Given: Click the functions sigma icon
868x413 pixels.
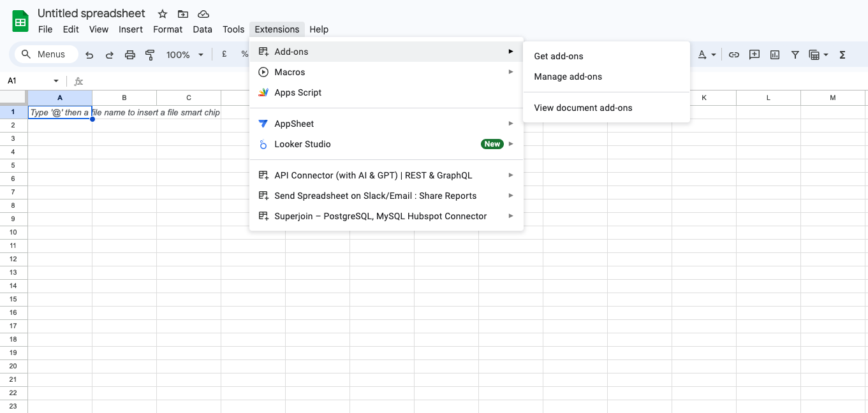Looking at the screenshot, I should tap(842, 55).
